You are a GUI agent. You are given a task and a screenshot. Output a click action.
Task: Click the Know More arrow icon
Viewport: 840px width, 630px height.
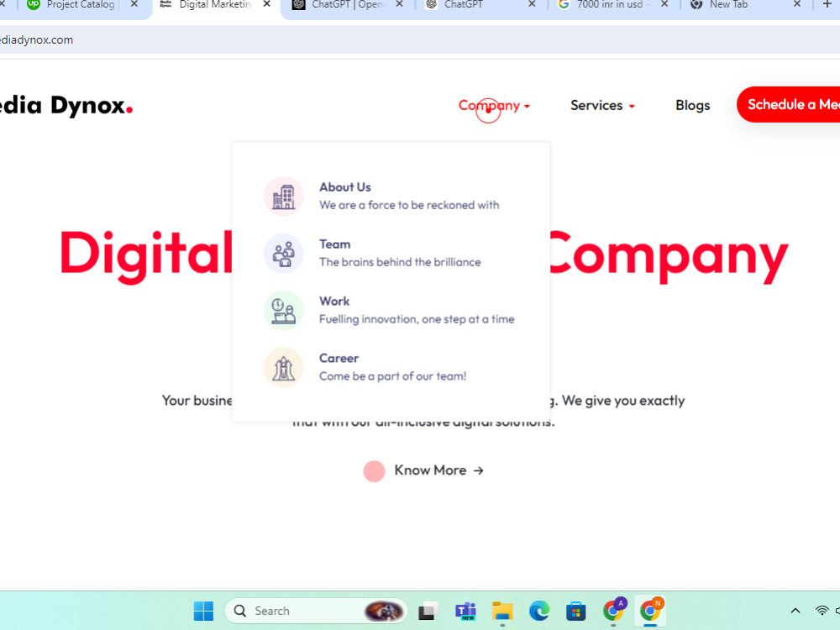[x=479, y=470]
